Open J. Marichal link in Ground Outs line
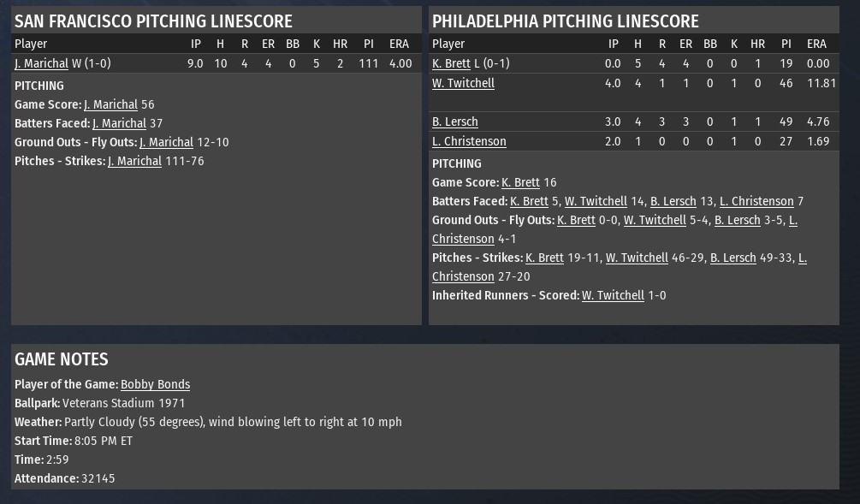 tap(166, 142)
